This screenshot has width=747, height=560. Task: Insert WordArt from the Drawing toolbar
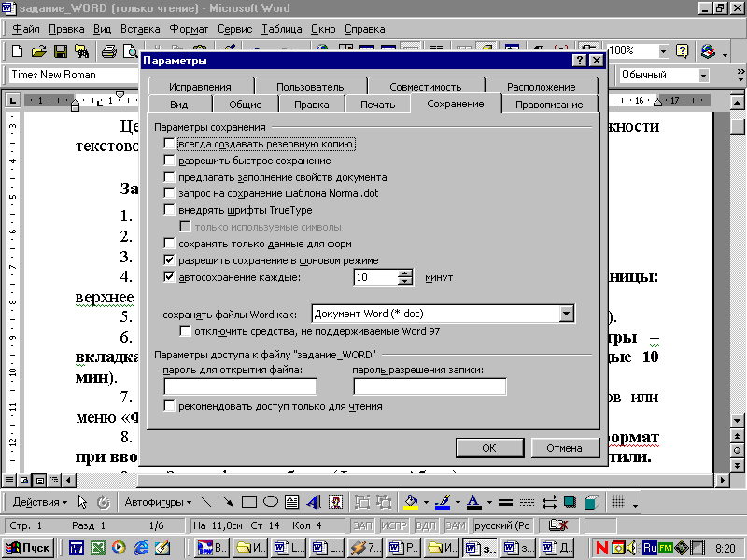314,501
